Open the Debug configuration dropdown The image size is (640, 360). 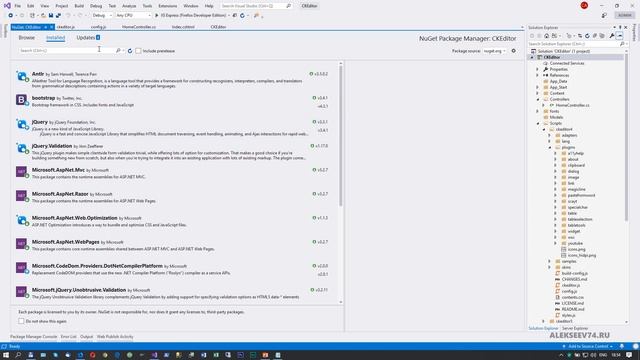pyautogui.click(x=102, y=16)
